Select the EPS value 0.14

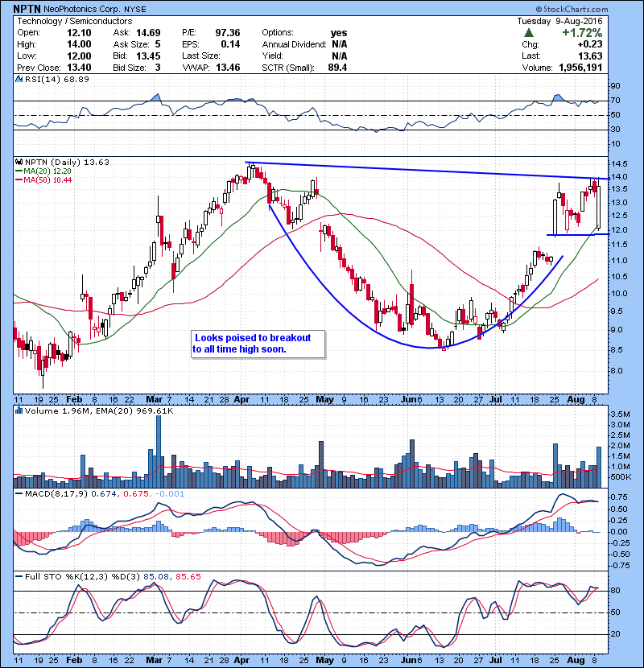pos(230,44)
